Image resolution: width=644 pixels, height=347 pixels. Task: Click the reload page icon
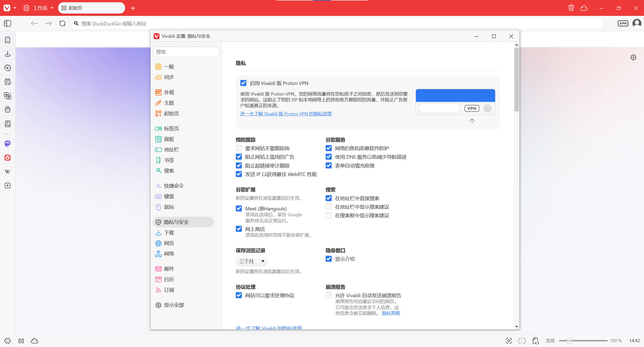62,23
